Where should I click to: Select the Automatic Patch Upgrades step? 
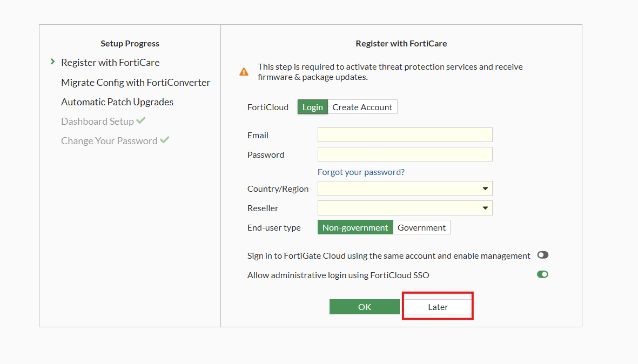[117, 102]
